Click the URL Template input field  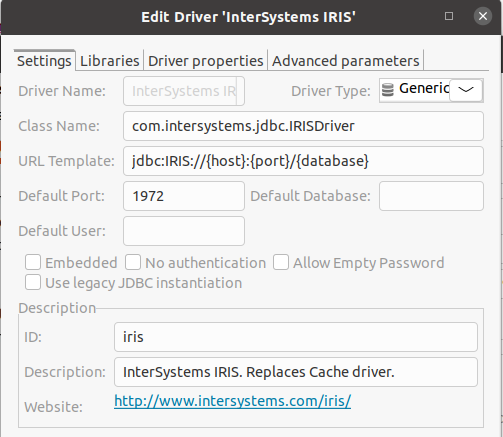point(303,161)
